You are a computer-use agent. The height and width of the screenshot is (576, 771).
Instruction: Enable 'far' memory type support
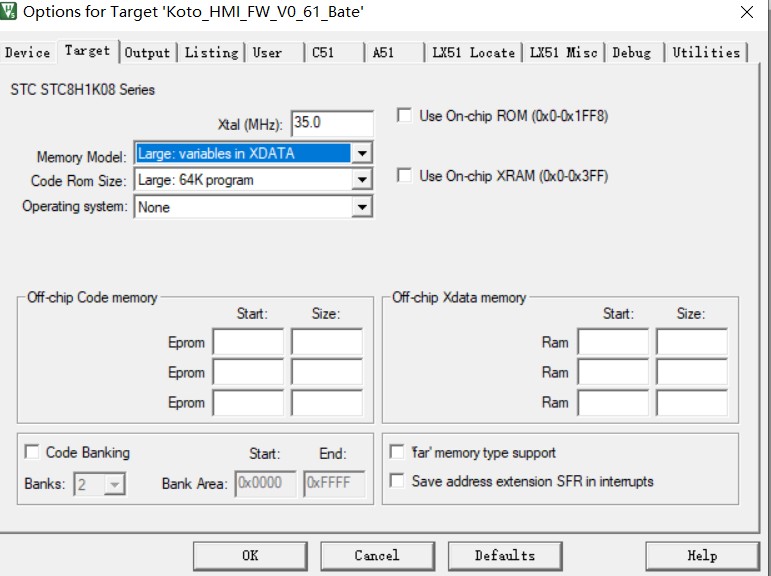(396, 452)
